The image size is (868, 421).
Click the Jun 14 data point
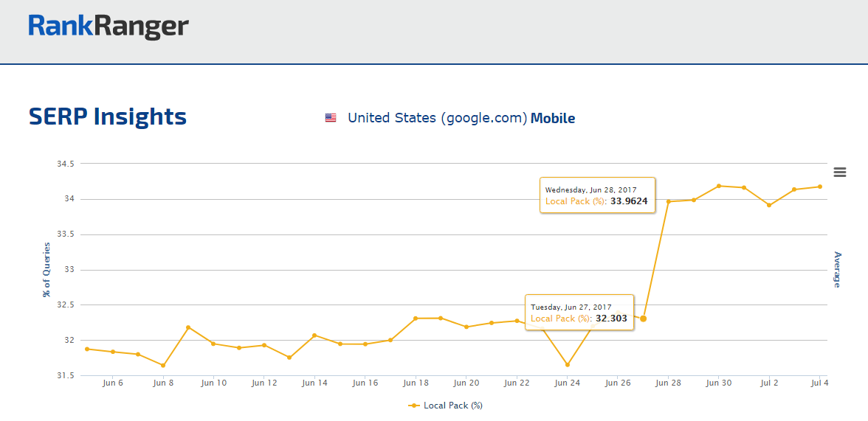point(314,335)
